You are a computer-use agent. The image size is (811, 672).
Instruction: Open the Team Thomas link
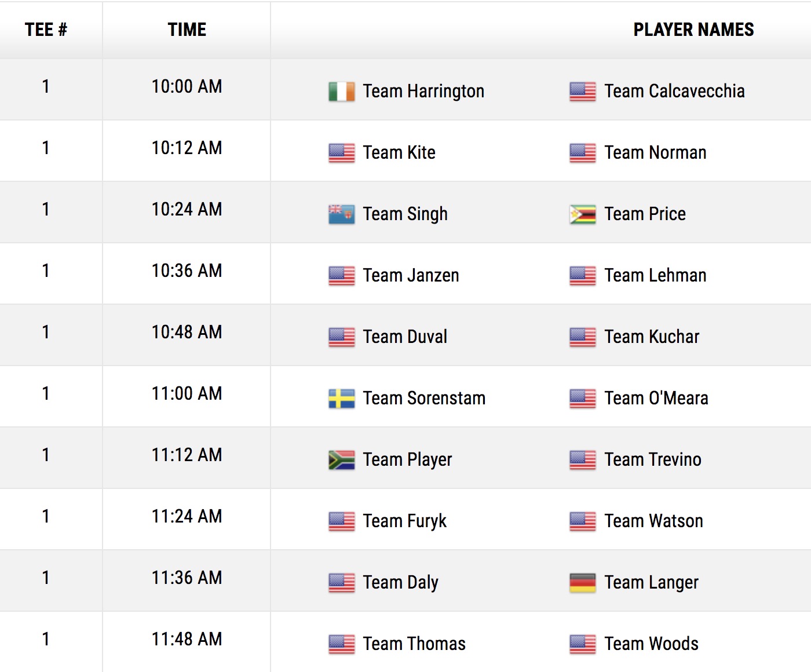click(414, 644)
